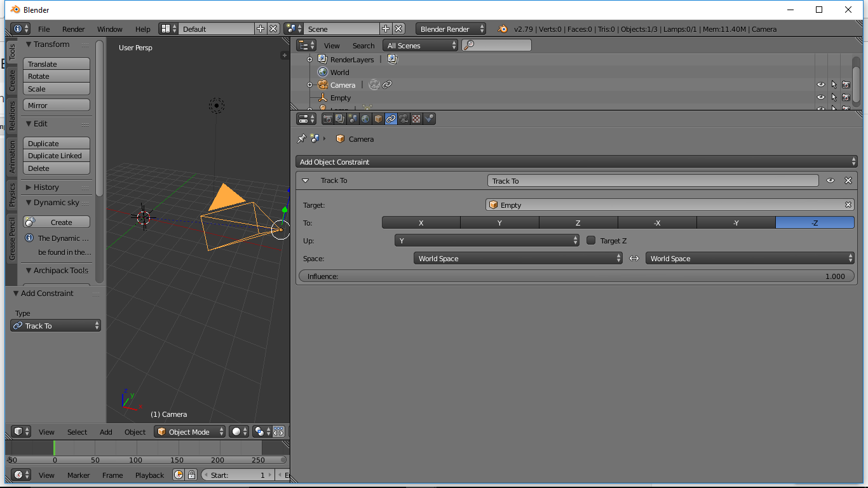Toggle the Camera visibility eye in the Outliner
Viewport: 868px width, 488px height.
click(820, 84)
